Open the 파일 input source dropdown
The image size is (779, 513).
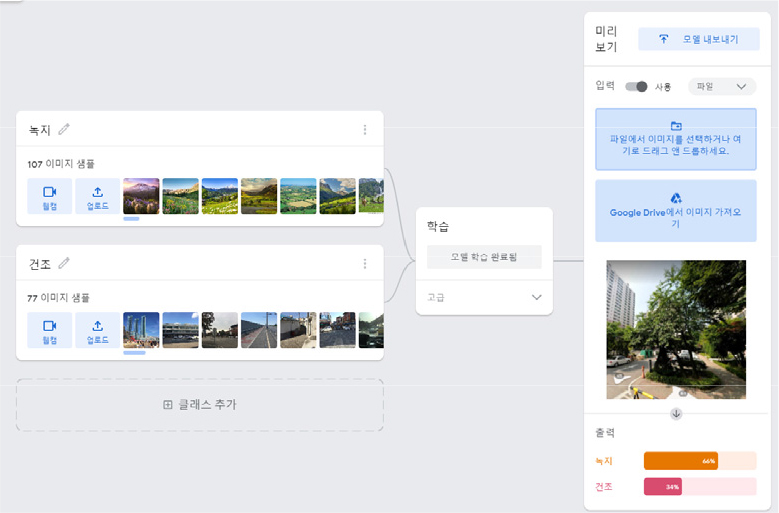[x=722, y=86]
